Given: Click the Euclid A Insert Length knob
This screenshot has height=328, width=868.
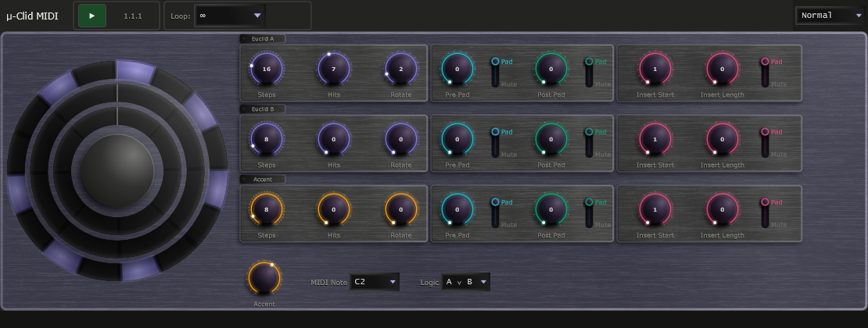Looking at the screenshot, I should pyautogui.click(x=723, y=69).
